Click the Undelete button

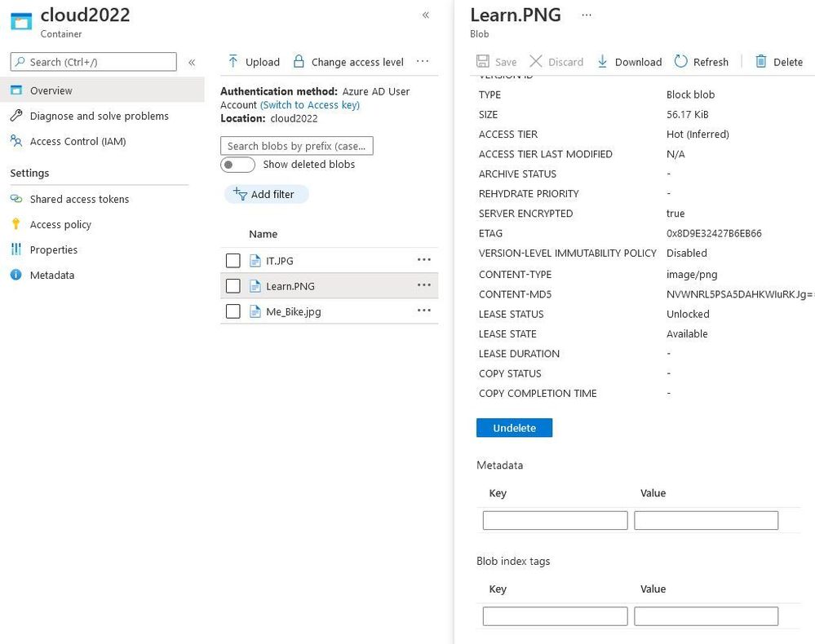coord(514,427)
